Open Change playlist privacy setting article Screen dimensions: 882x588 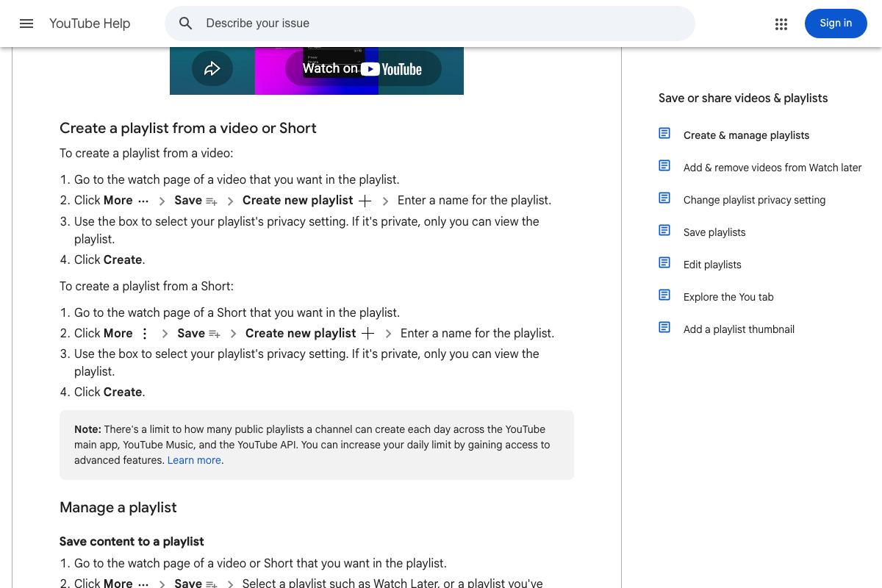[x=754, y=200]
